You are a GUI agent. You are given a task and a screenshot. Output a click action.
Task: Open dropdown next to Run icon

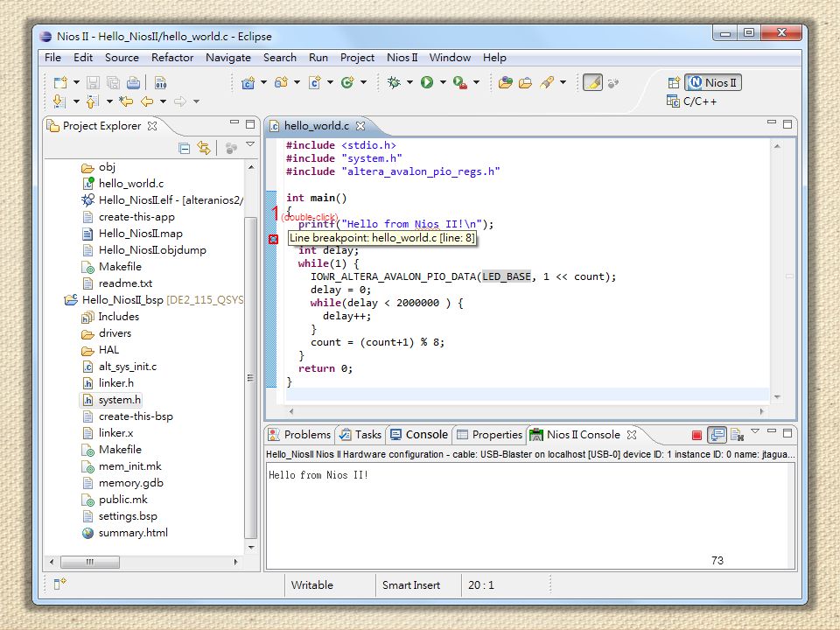(x=443, y=82)
